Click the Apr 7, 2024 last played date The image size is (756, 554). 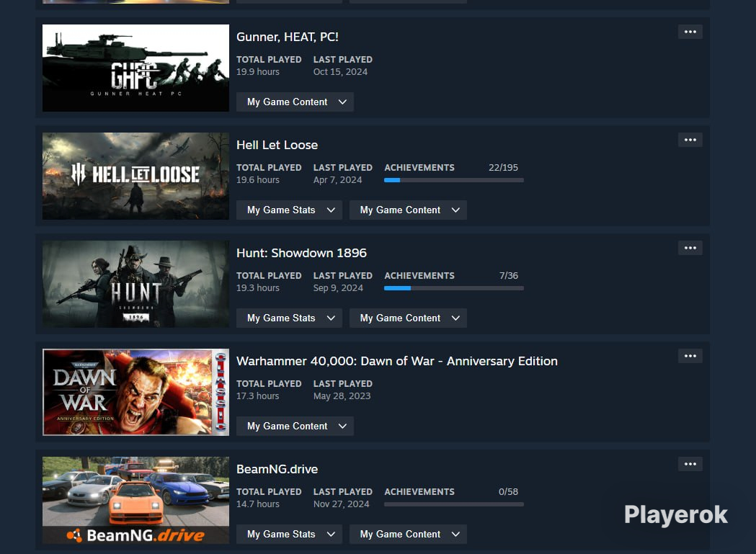pyautogui.click(x=337, y=179)
